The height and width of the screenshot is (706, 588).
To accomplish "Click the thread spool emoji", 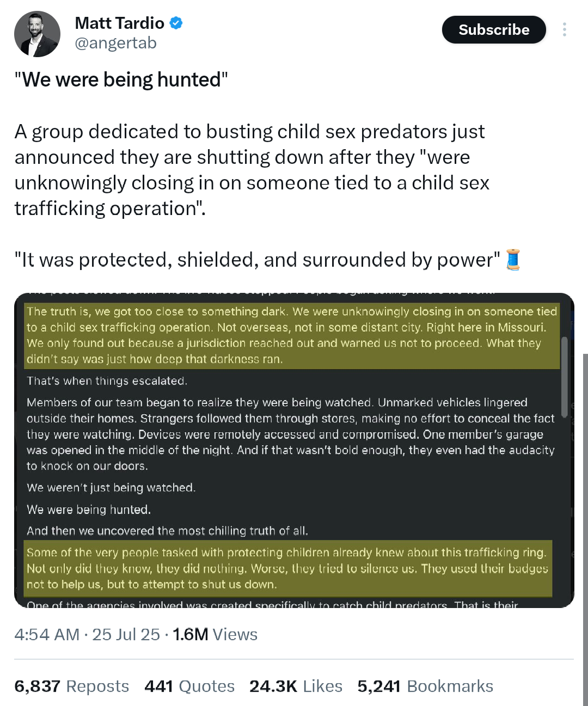I will coord(513,260).
